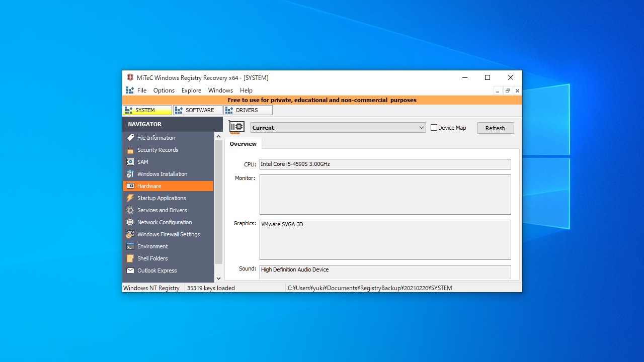Switch to the SOFTWARE hive window
This screenshot has height=362, width=644.
[197, 110]
